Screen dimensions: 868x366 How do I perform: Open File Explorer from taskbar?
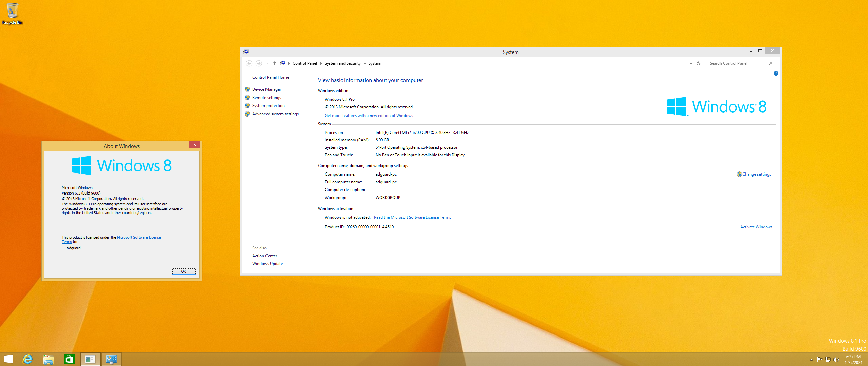[48, 359]
